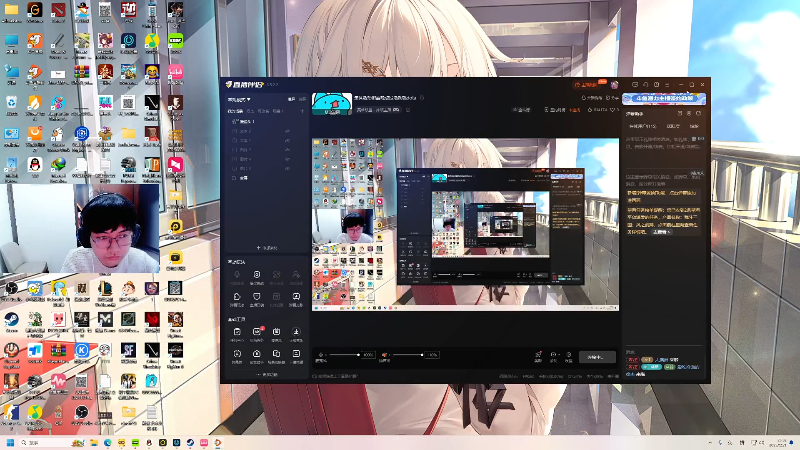Screen dimensions: 800x450
Task: Click pop-out icon in chat panel header
Action: point(680,113)
